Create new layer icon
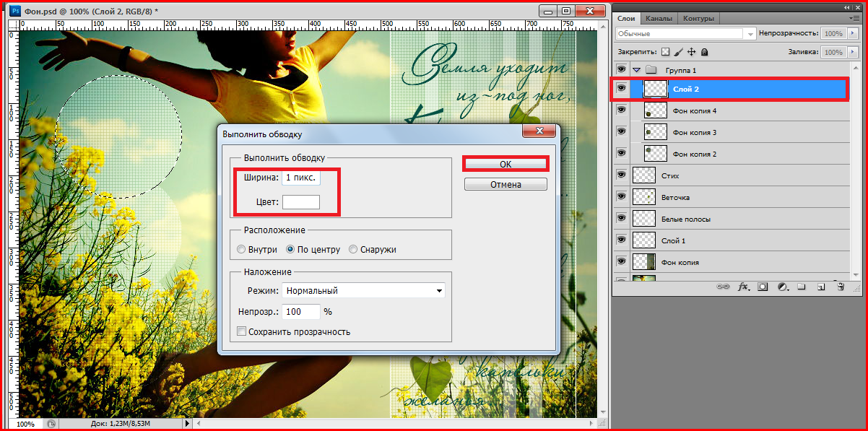Image resolution: width=868 pixels, height=431 pixels. point(820,287)
